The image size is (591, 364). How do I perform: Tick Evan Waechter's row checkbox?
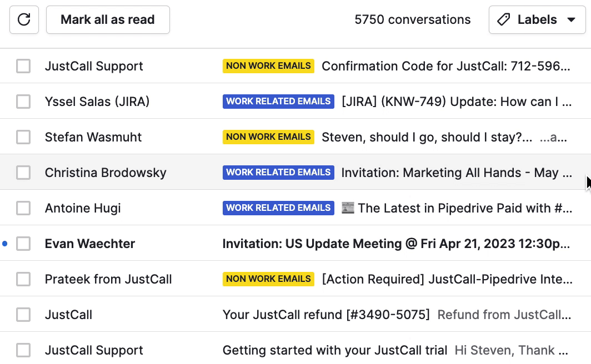coord(23,243)
